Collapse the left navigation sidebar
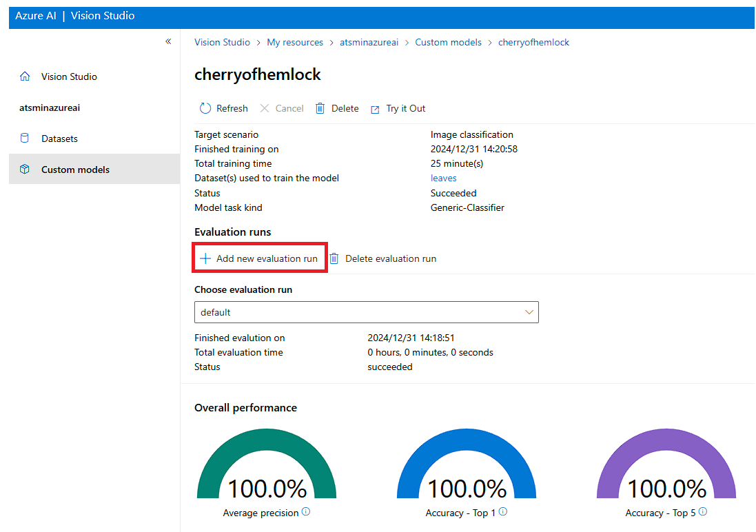 pos(168,41)
